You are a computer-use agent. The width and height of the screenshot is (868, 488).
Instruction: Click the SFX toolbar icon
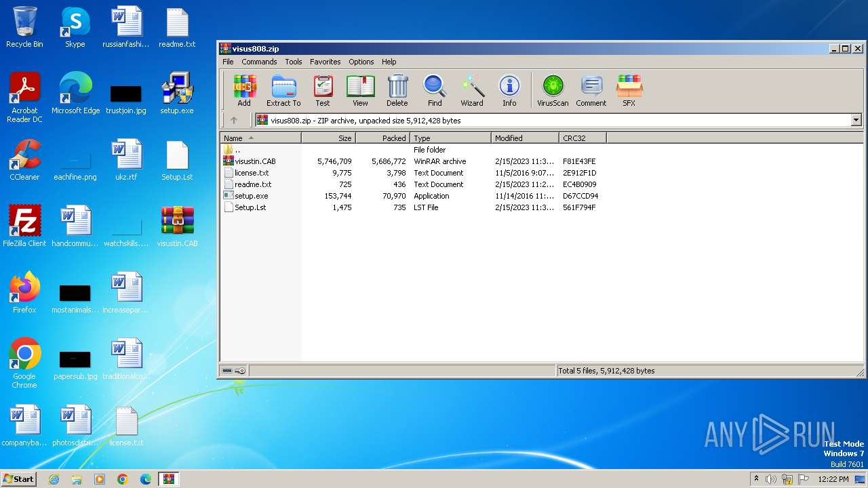(x=629, y=91)
